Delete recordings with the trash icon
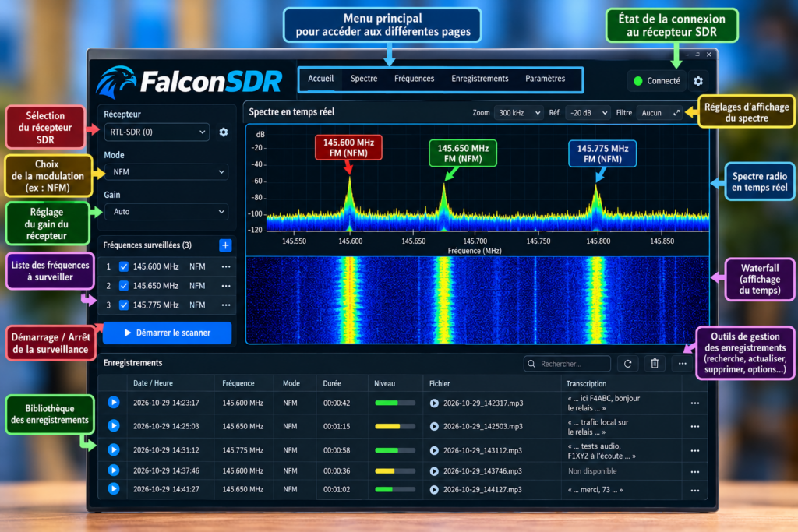Viewport: 798px width, 532px height. point(655,364)
